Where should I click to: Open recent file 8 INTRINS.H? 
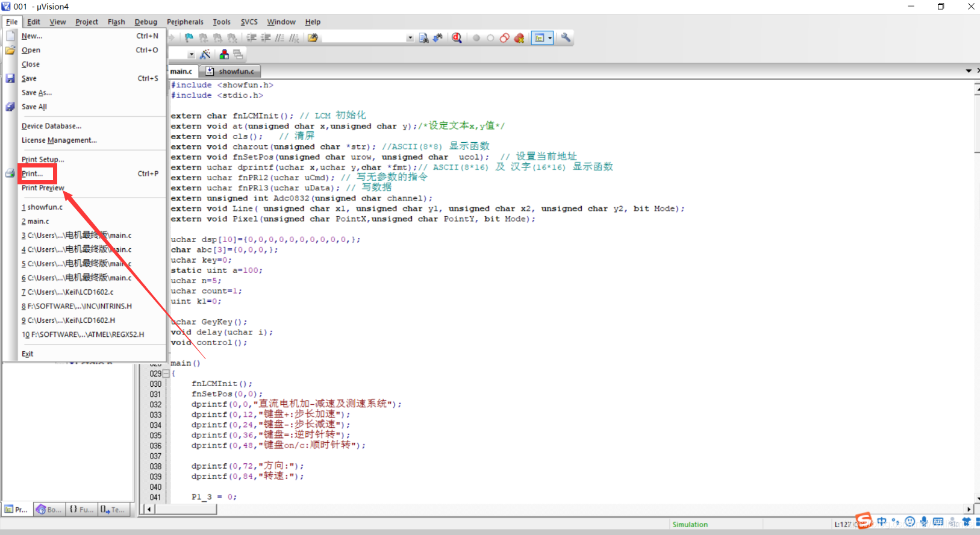(84, 306)
